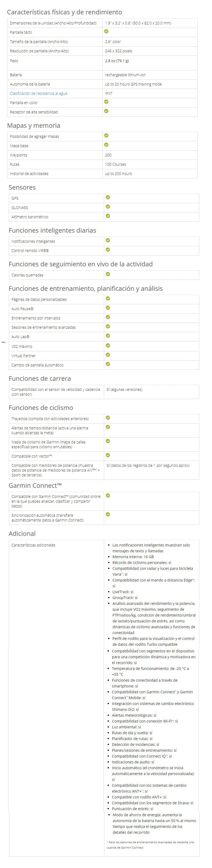Click the Auto Pause checkmark icon
The image size is (212, 868).
[x=108, y=308]
